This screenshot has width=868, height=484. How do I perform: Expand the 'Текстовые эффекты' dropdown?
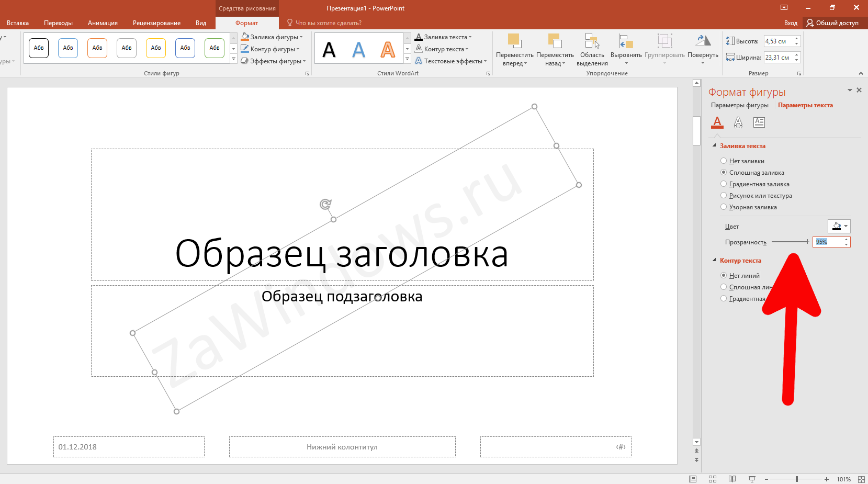(x=451, y=61)
